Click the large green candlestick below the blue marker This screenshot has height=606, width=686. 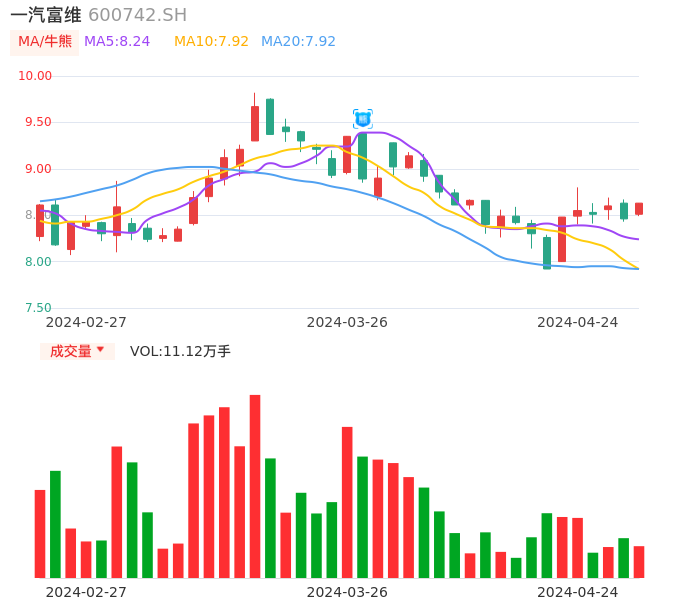point(362,156)
